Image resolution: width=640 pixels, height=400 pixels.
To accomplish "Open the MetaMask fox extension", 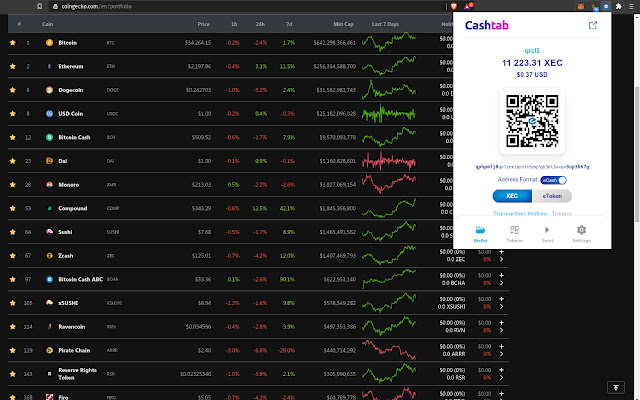I will click(x=580, y=6).
